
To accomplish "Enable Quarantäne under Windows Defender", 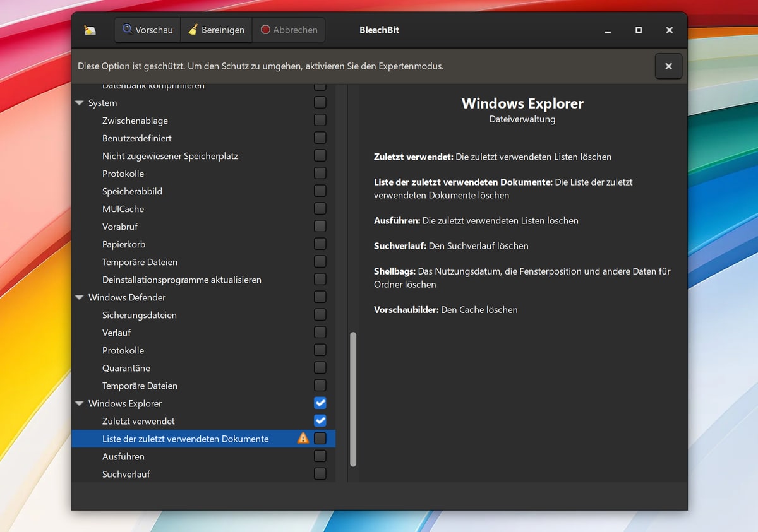I will 320,367.
